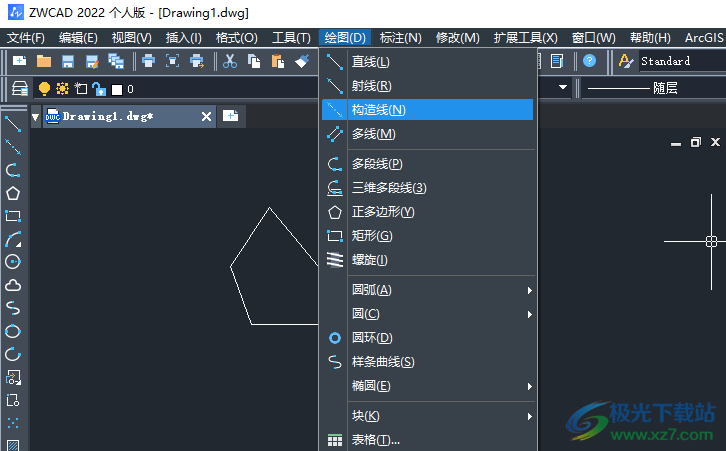Open the 扩展工具(X) menu
Screen dimensions: 726x451
[x=526, y=38]
